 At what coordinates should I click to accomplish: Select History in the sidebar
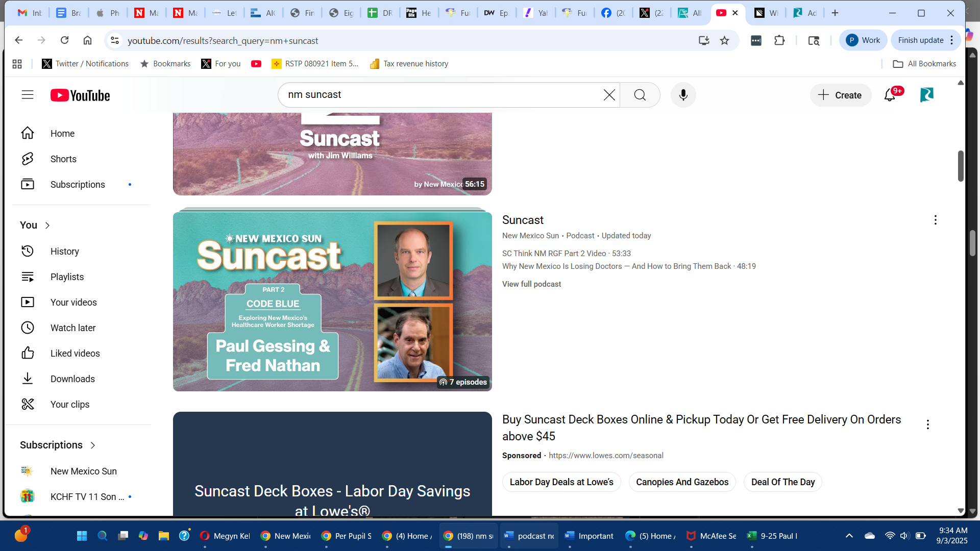pyautogui.click(x=64, y=252)
